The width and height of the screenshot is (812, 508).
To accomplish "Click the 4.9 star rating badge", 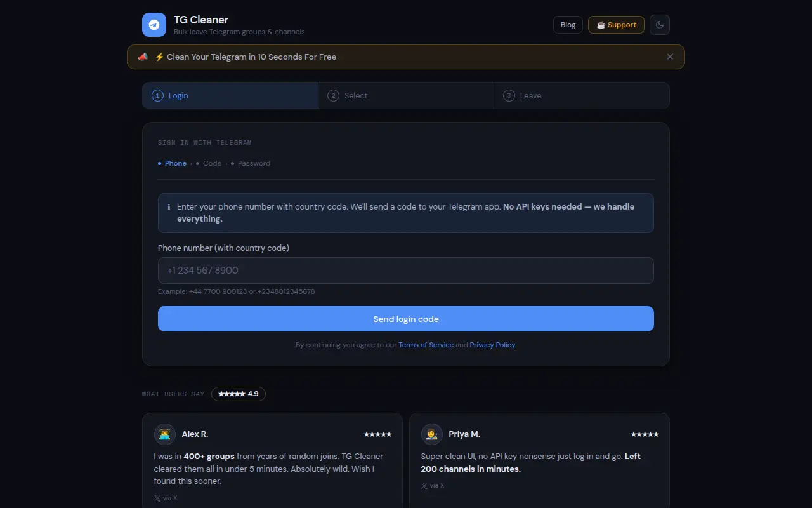I will pyautogui.click(x=239, y=394).
